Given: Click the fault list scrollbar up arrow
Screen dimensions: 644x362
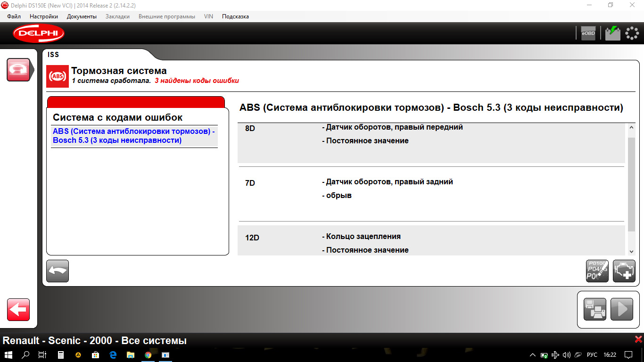Looking at the screenshot, I should [632, 128].
